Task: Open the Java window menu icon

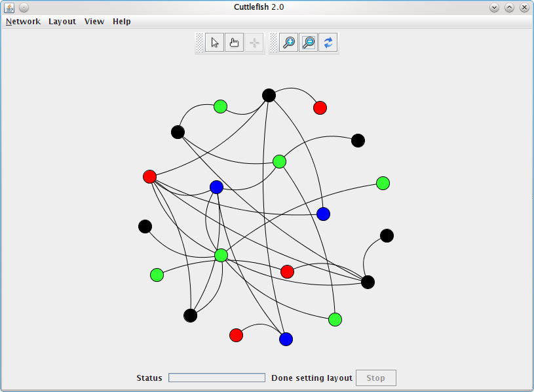Action: (9, 7)
